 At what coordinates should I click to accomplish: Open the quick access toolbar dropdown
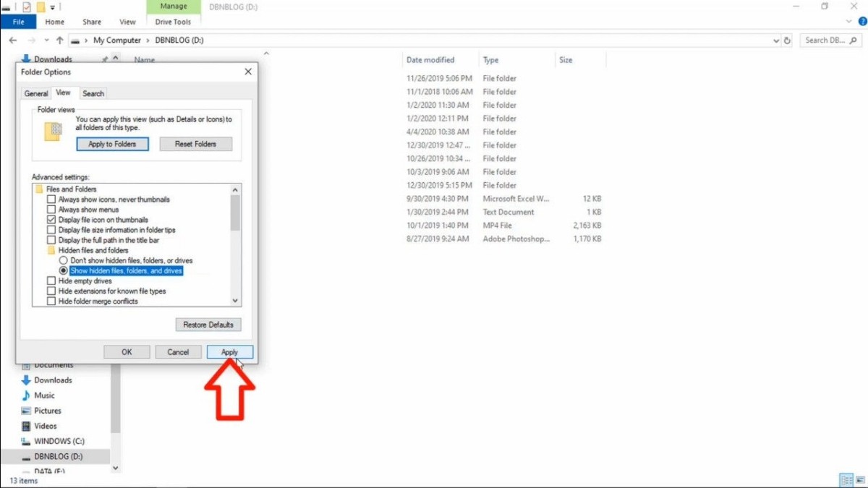[53, 6]
